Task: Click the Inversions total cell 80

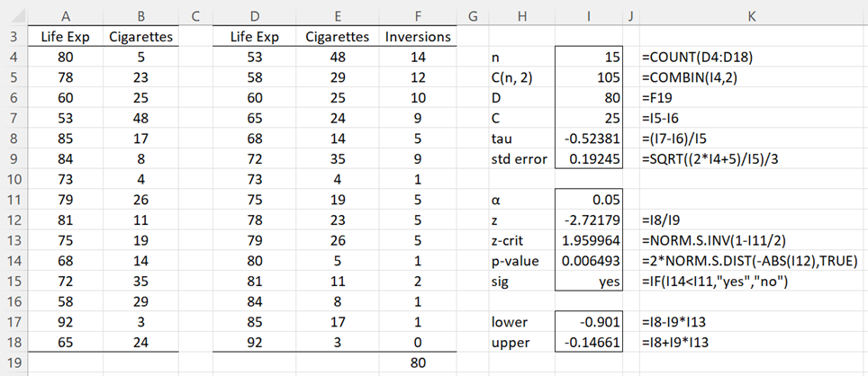Action: [418, 363]
